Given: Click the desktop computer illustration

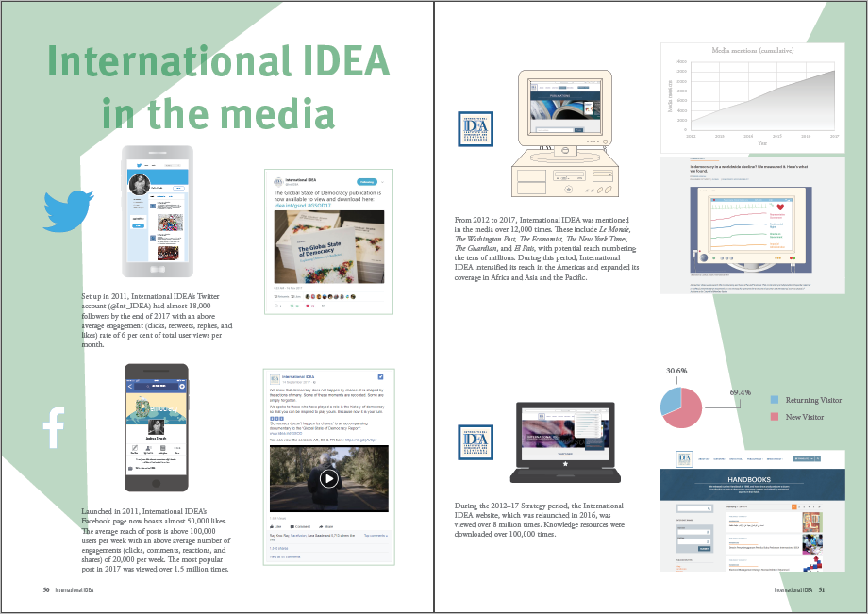Looking at the screenshot, I should coord(565,133).
